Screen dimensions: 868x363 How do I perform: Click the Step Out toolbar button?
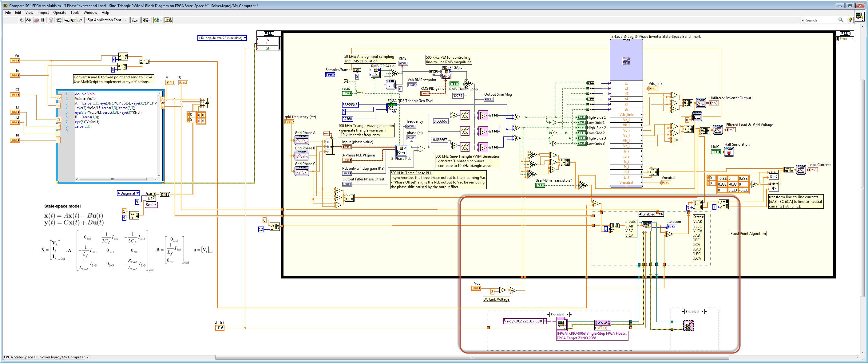pos(80,20)
